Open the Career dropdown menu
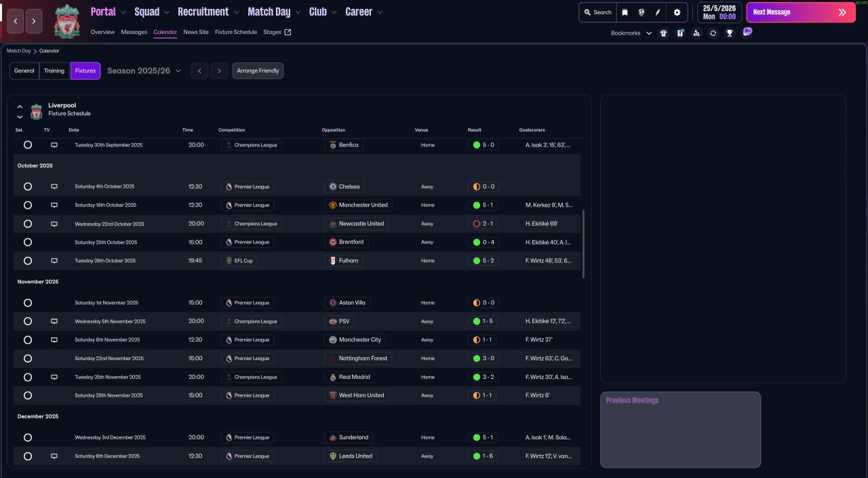The height and width of the screenshot is (478, 868). pyautogui.click(x=364, y=12)
